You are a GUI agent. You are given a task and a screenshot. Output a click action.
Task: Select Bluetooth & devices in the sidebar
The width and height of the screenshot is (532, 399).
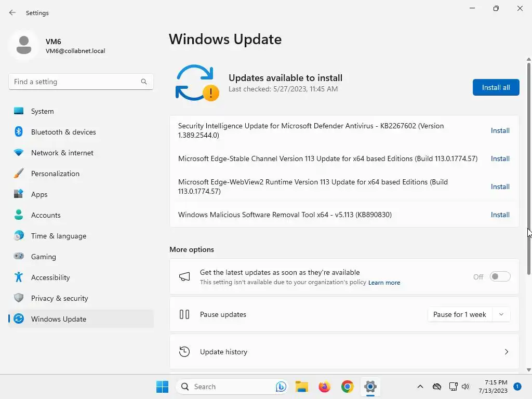[x=81, y=131]
